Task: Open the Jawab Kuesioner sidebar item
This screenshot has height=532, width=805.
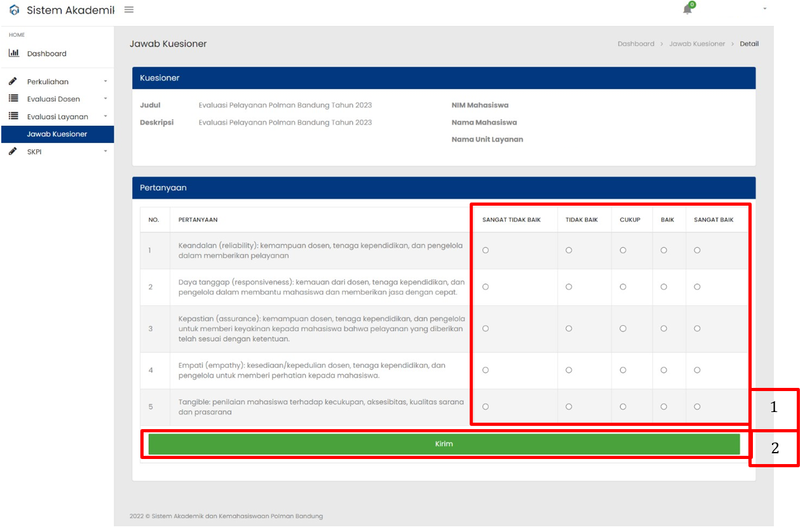Action: [57, 134]
